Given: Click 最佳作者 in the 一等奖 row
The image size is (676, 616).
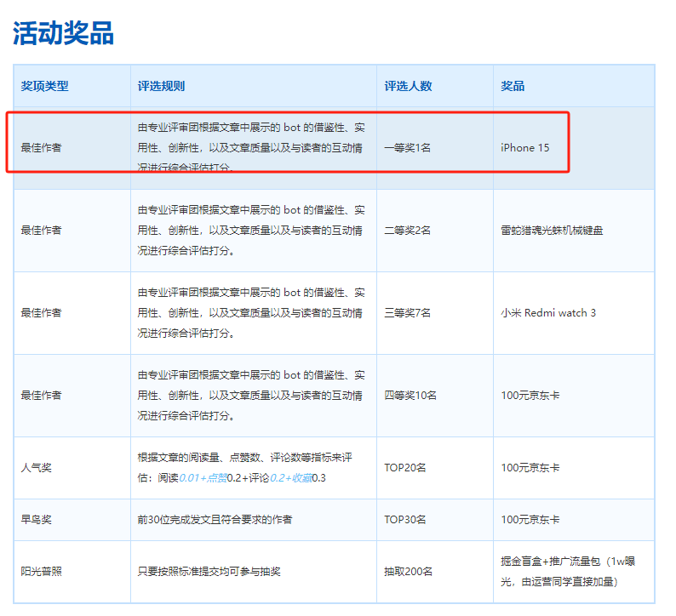Looking at the screenshot, I should click(x=42, y=148).
